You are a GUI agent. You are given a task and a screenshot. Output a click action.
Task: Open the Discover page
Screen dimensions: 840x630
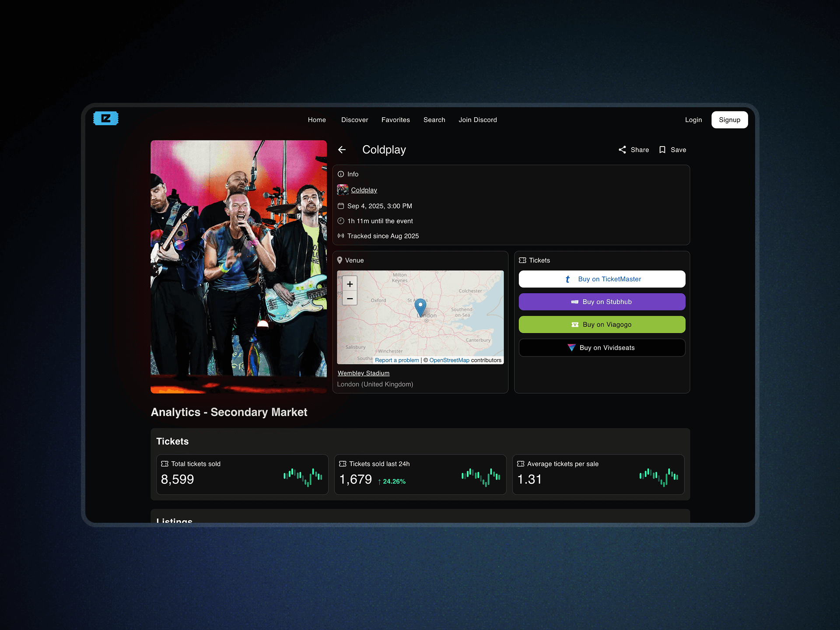[x=354, y=120]
